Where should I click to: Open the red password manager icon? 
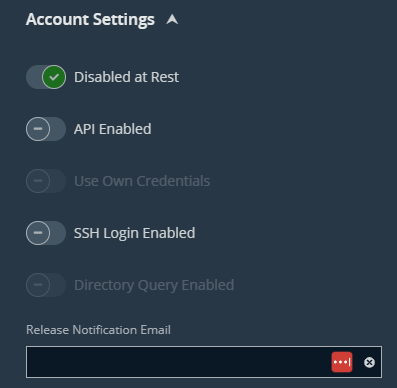(x=342, y=362)
